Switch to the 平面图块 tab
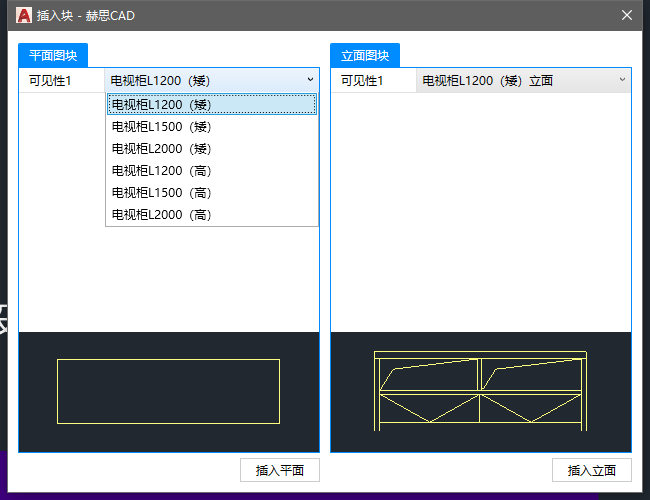650x500 pixels. coord(53,55)
